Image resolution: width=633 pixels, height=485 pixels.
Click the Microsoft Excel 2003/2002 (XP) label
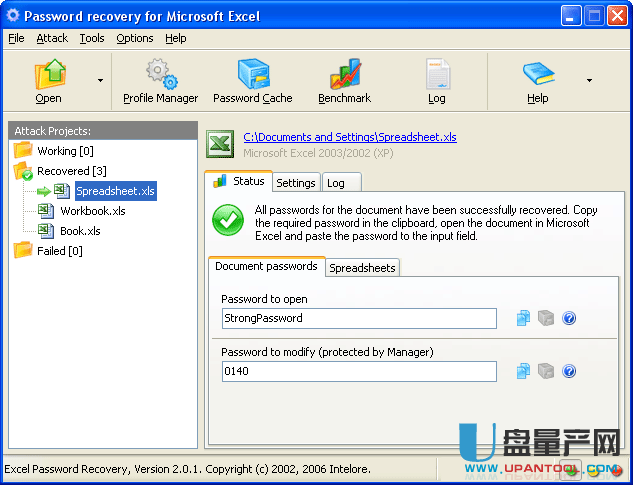318,153
